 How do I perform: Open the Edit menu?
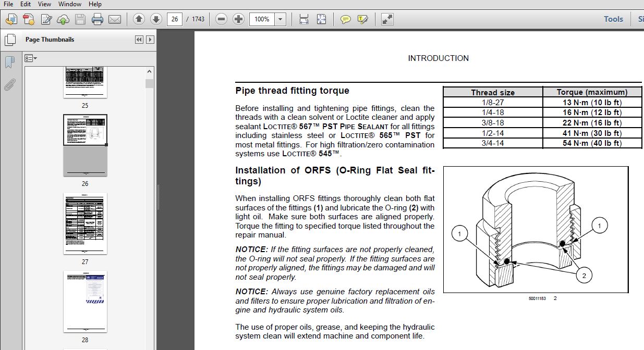(25, 4)
